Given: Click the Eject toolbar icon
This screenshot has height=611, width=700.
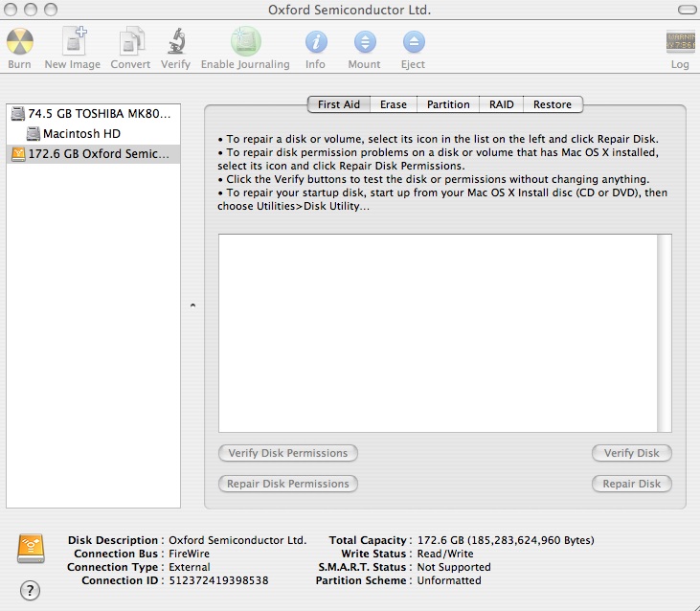Looking at the screenshot, I should point(414,42).
